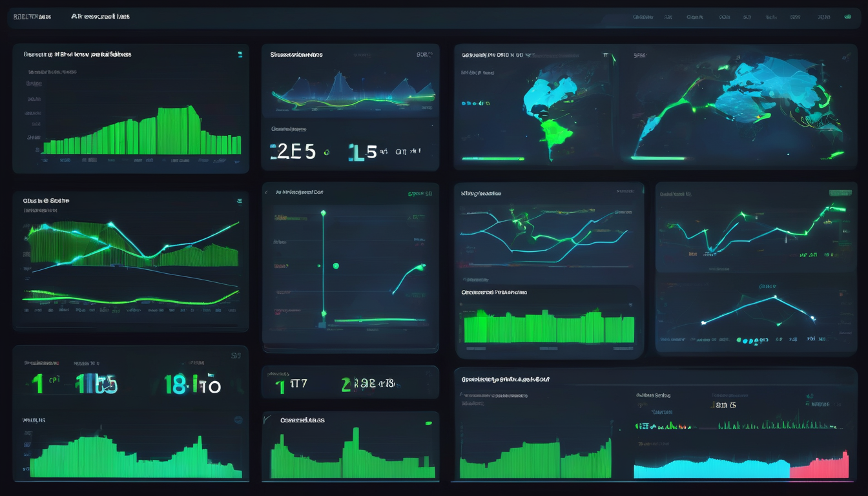Click the green status dot in top header
This screenshot has height=496, width=868.
click(x=847, y=17)
